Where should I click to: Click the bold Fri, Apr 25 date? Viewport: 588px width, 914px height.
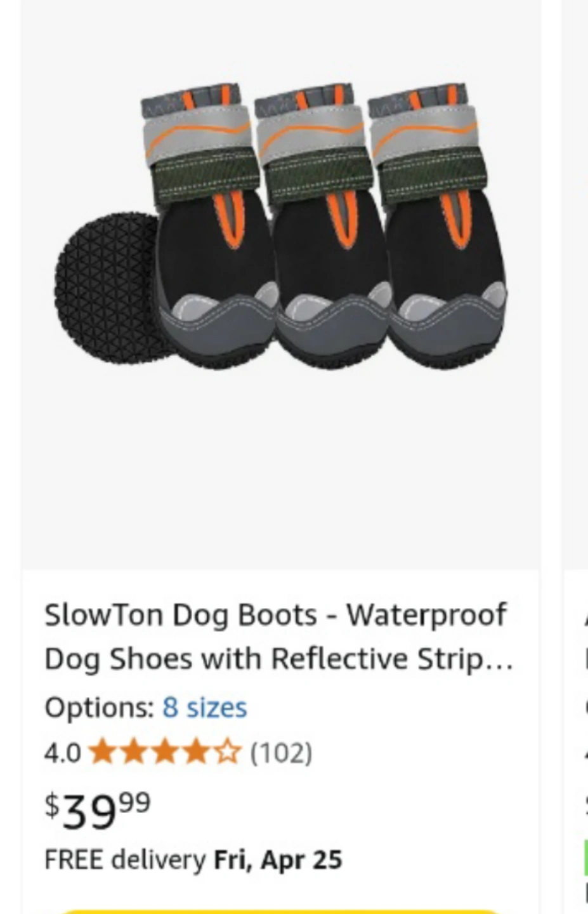(x=278, y=860)
